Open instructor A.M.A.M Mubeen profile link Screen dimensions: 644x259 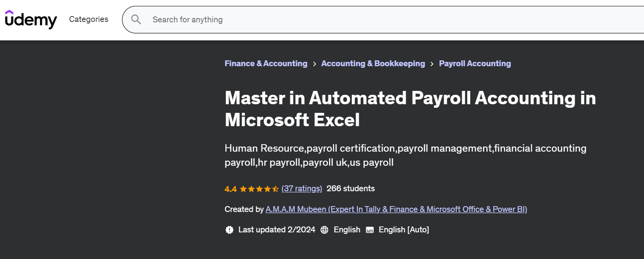[x=396, y=209]
